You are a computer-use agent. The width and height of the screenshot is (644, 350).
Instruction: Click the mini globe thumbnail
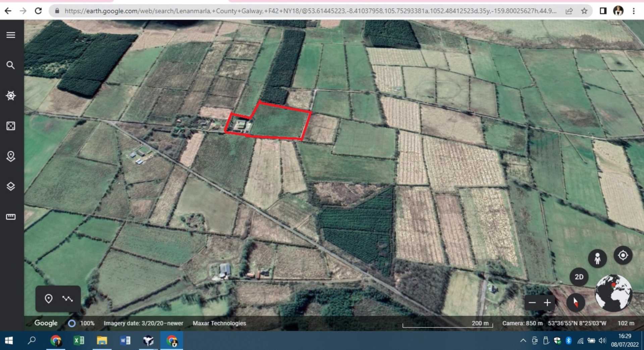tap(613, 293)
